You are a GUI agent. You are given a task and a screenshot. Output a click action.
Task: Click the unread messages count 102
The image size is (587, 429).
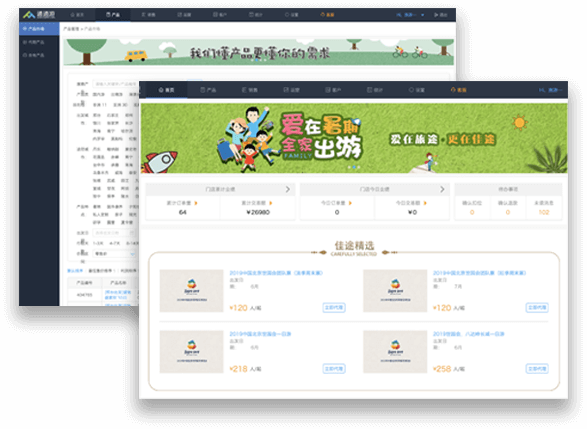(544, 212)
